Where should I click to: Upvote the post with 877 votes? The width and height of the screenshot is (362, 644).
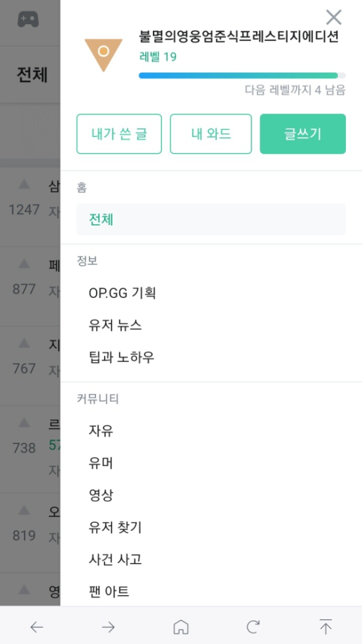click(24, 264)
